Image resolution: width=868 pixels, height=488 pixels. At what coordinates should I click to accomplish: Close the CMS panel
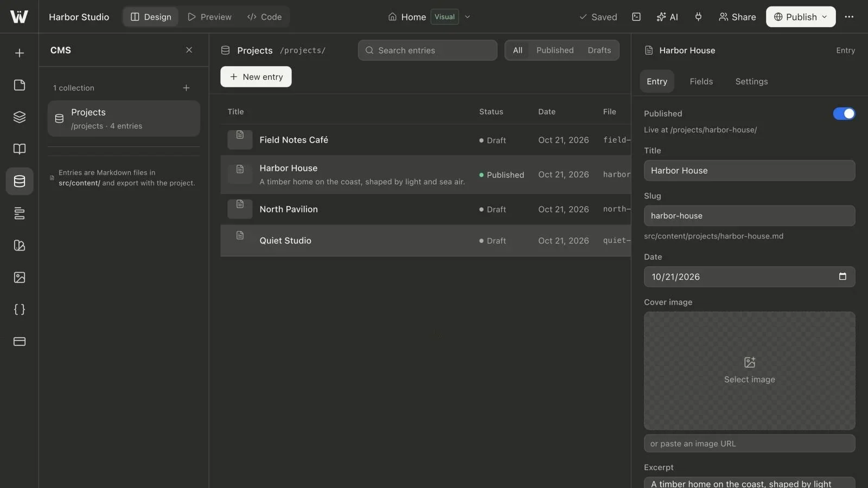pyautogui.click(x=189, y=50)
